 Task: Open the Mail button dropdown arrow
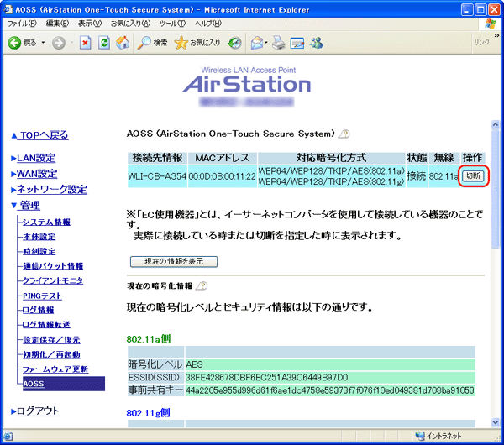[266, 43]
